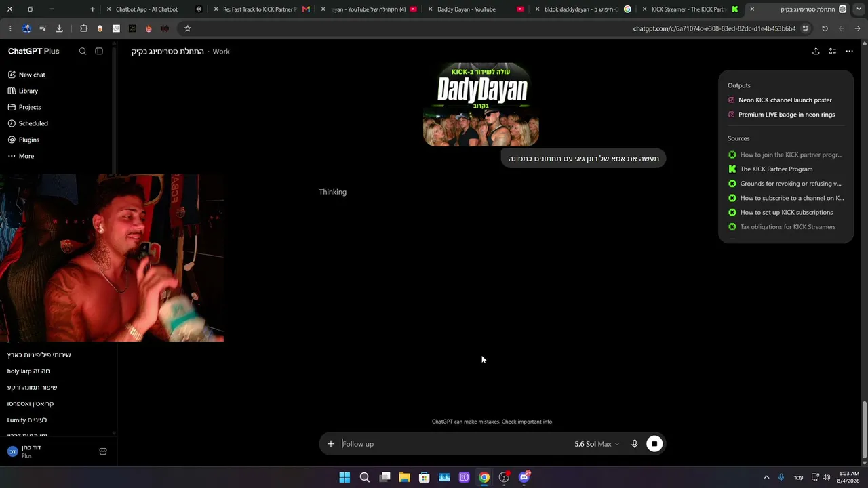This screenshot has width=868, height=488.
Task: Open a new browser tab
Action: click(92, 9)
